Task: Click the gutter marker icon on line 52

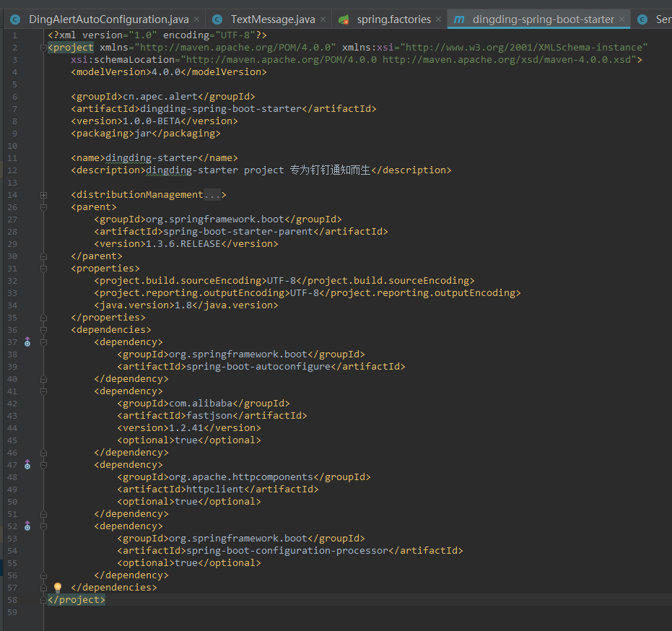Action: click(x=27, y=526)
